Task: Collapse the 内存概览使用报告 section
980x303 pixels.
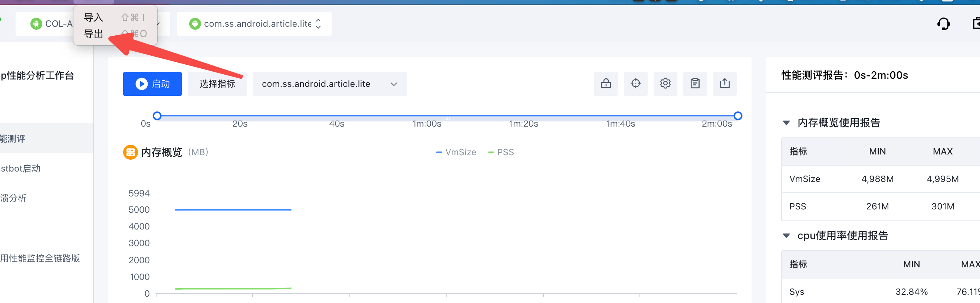Action: 786,123
